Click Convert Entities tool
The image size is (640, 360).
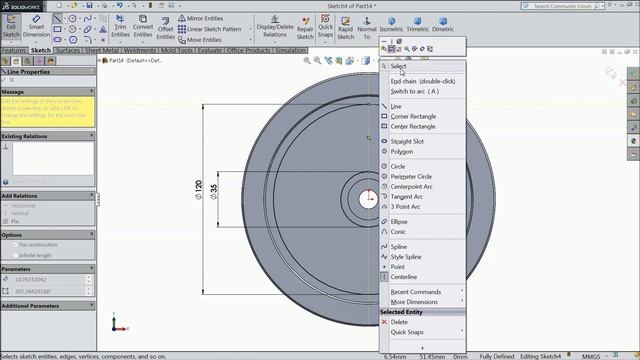[x=143, y=27]
